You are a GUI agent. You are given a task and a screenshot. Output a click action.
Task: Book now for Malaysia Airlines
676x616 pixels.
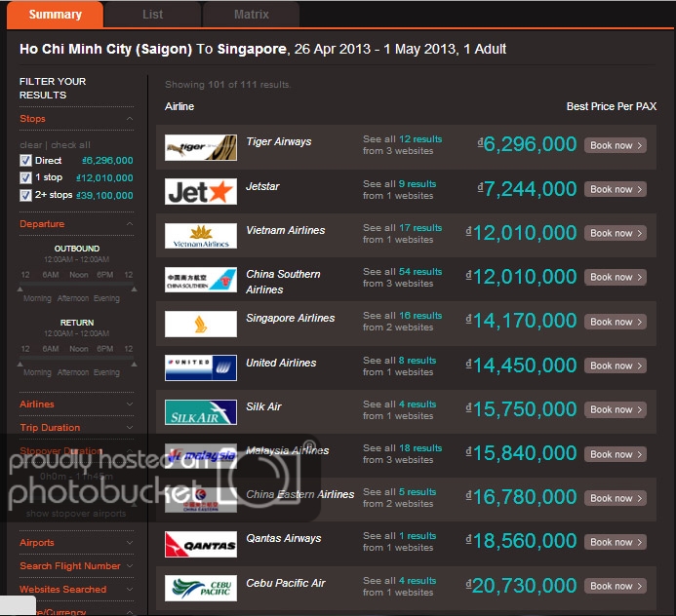tap(616, 454)
